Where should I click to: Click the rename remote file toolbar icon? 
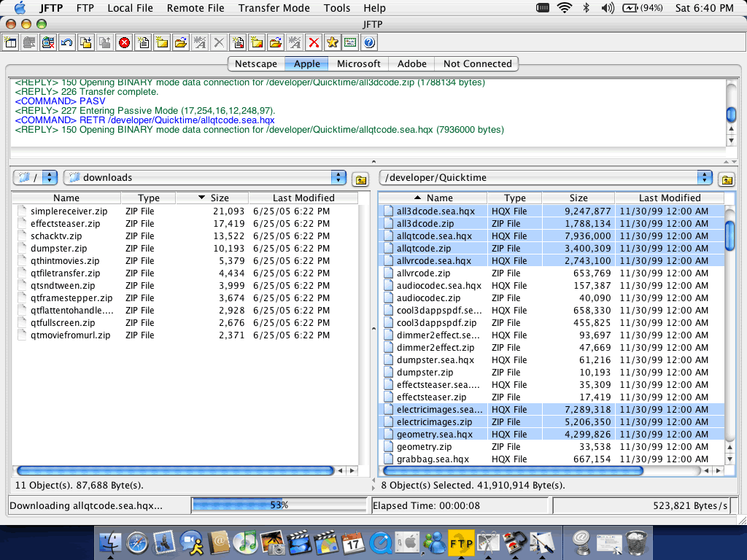coord(295,43)
